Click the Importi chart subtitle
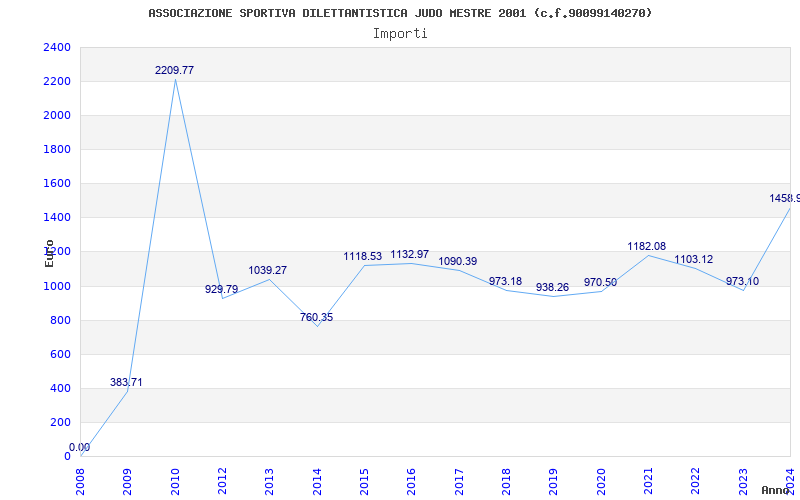This screenshot has width=800, height=500. (x=400, y=34)
